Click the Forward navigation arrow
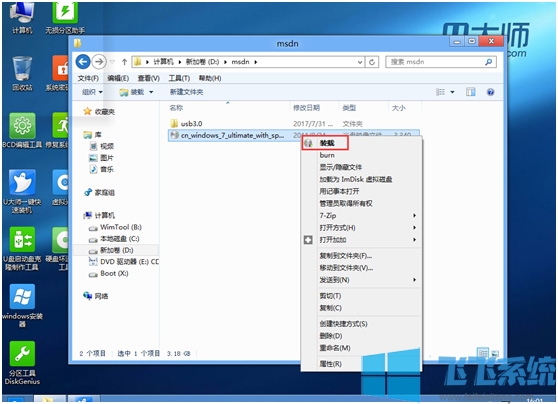This screenshot has height=404, width=558. (99, 62)
